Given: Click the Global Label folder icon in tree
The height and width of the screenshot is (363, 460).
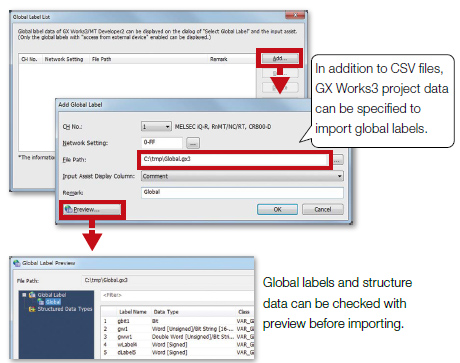Looking at the screenshot, I should (x=32, y=295).
